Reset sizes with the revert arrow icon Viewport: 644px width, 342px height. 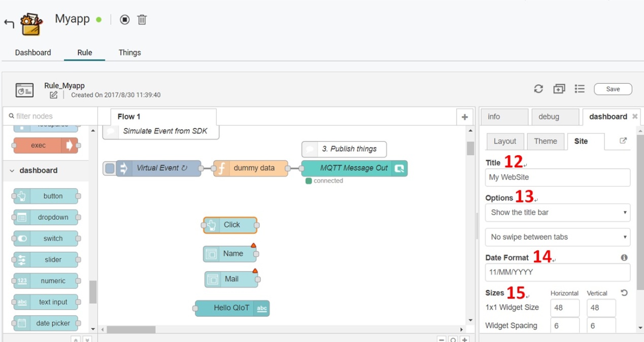pyautogui.click(x=624, y=293)
